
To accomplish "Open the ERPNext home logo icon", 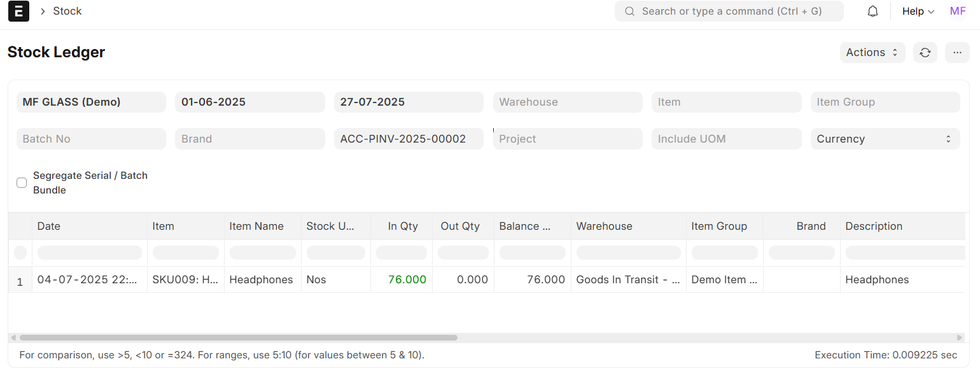I will 18,11.
